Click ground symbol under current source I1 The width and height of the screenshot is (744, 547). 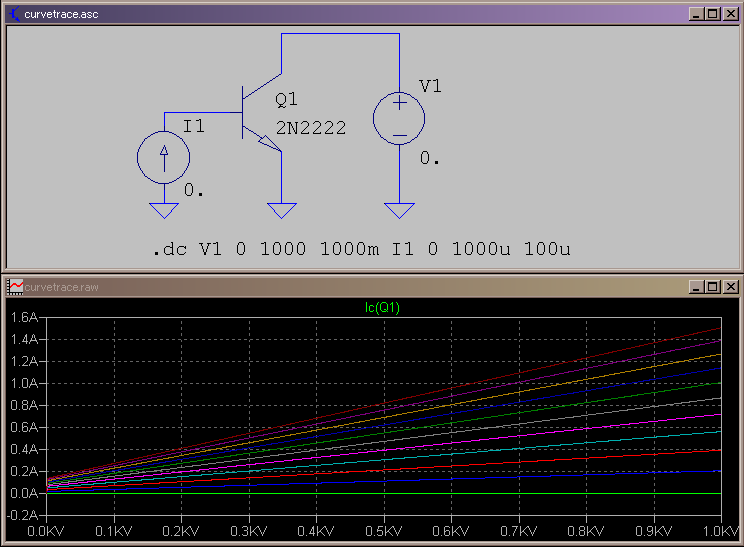click(164, 211)
